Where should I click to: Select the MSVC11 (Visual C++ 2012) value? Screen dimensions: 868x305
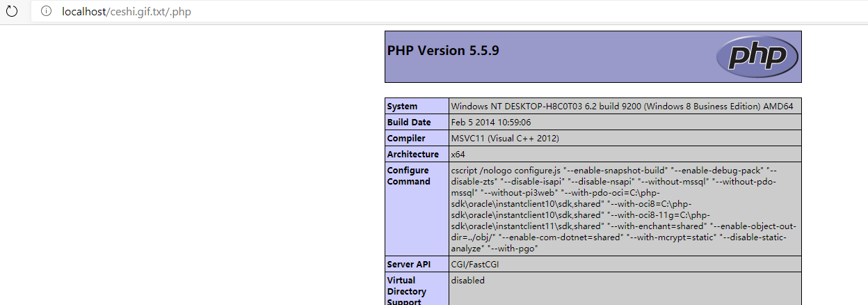pyautogui.click(x=625, y=138)
